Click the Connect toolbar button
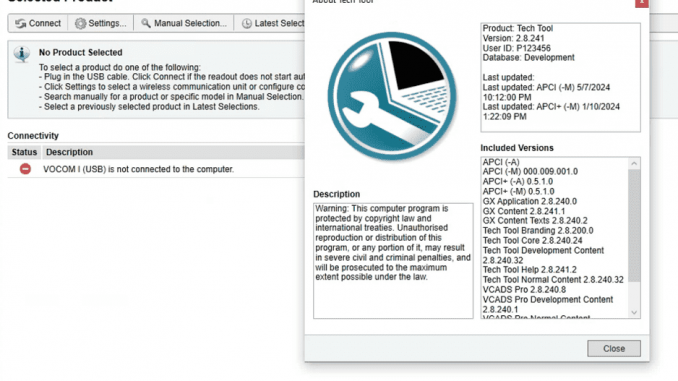 coord(38,23)
